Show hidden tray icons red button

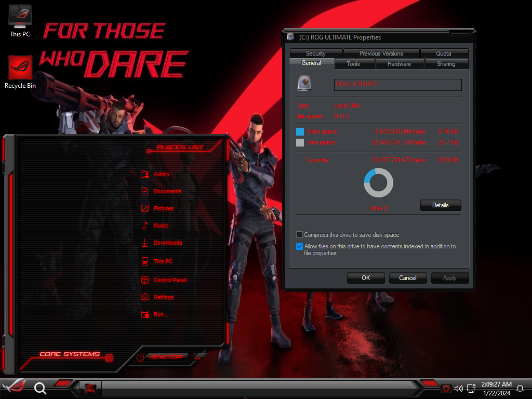446,388
